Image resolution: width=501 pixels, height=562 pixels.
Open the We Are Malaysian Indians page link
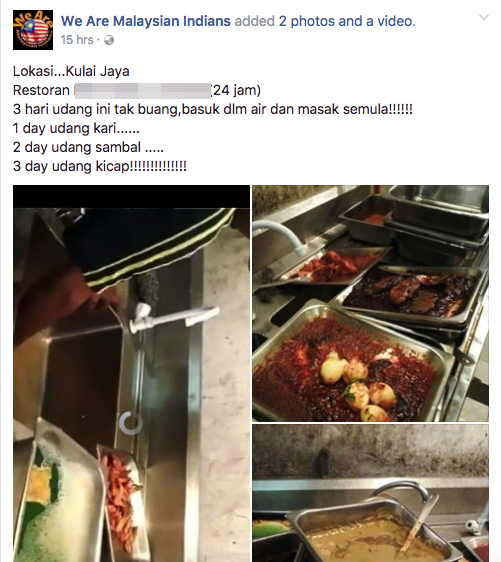click(145, 21)
